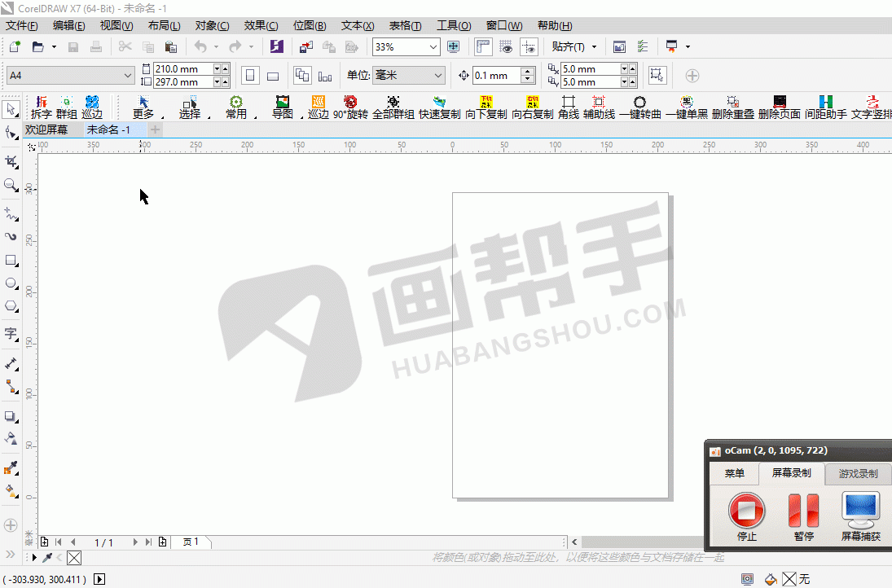Viewport: 892px width, 588px height.
Task: Open the zoom level 33% dropdown
Action: click(433, 46)
